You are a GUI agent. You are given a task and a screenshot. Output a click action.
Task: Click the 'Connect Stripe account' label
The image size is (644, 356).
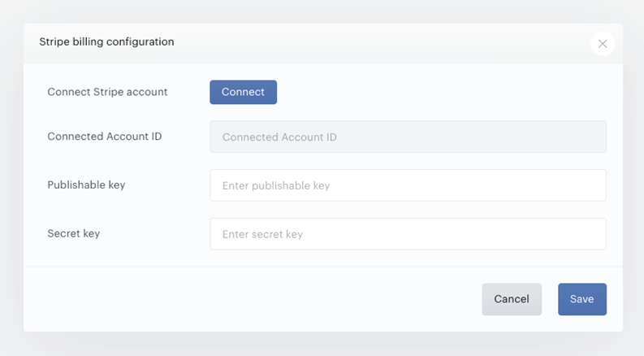(108, 92)
